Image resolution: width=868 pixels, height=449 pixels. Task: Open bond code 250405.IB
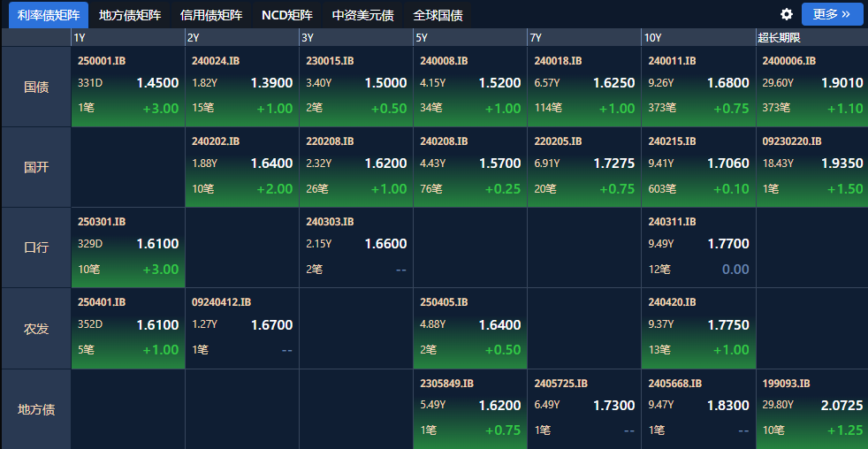444,303
